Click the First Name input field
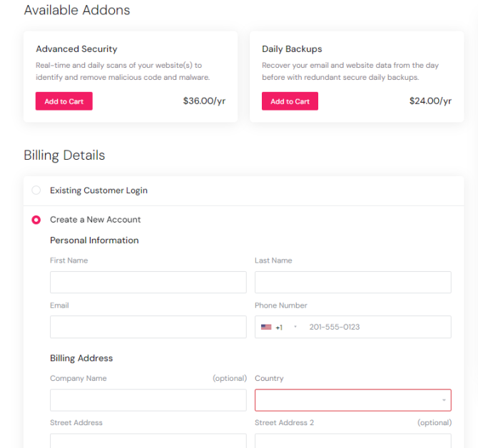This screenshot has height=448, width=478. (148, 282)
